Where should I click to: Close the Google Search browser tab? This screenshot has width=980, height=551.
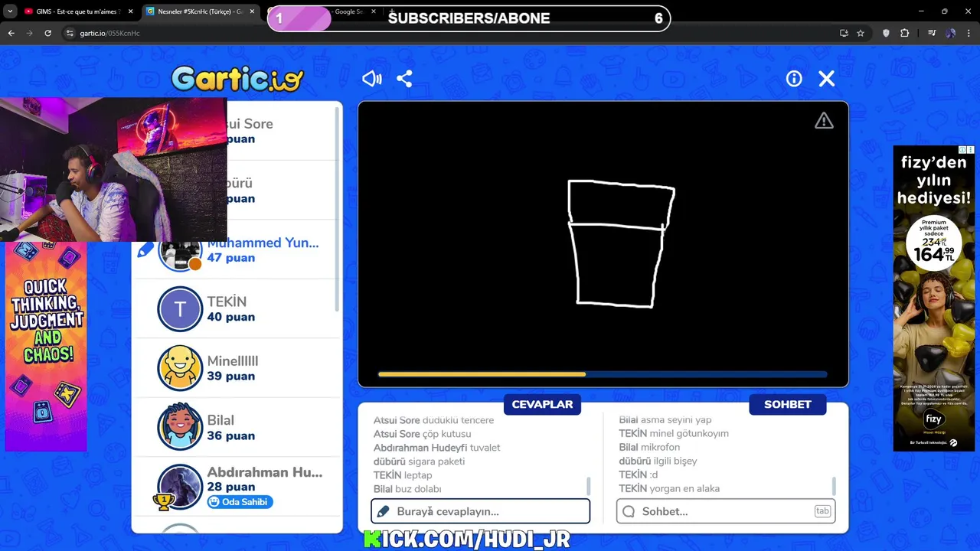(373, 11)
